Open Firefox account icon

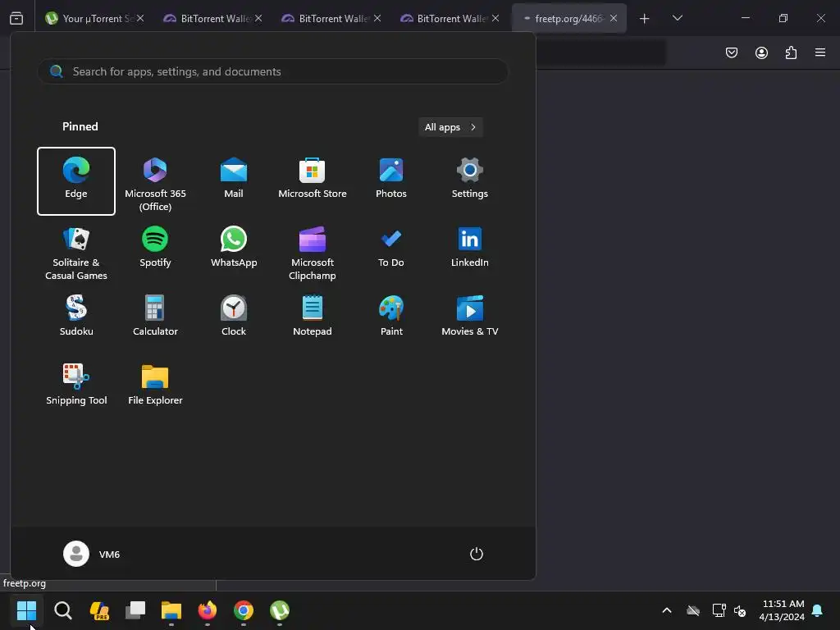pos(761,52)
